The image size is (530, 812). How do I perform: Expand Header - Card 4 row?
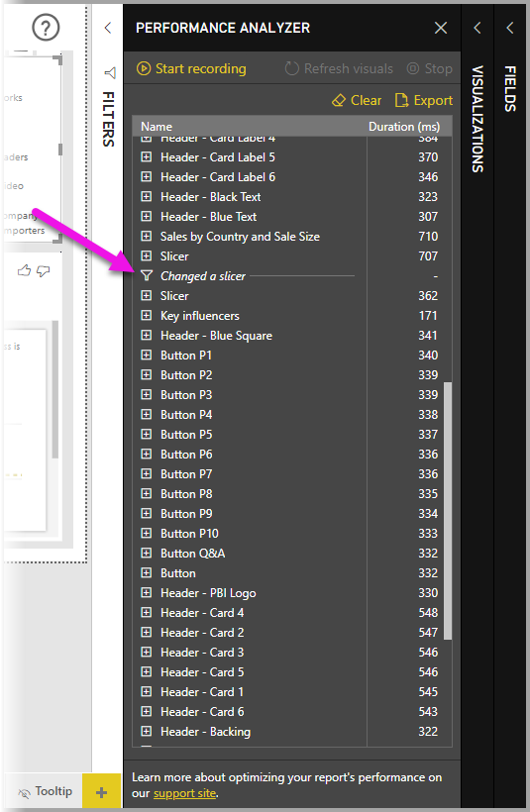tap(147, 613)
